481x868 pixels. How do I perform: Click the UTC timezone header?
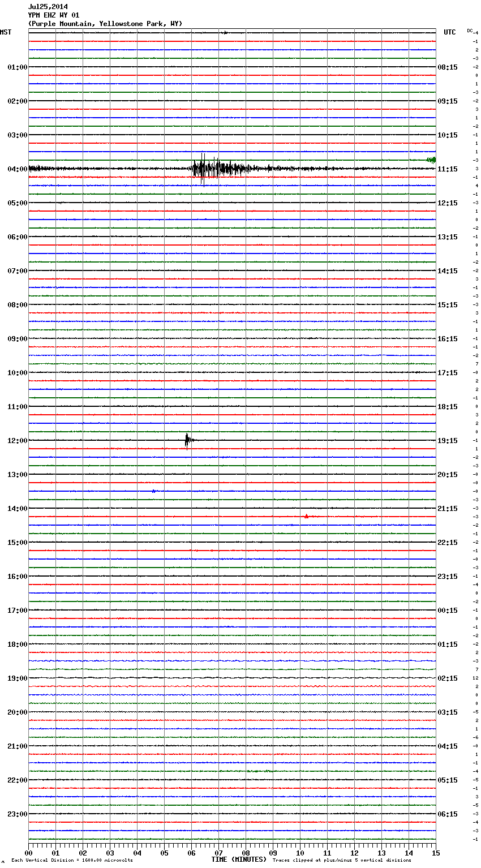pos(449,32)
